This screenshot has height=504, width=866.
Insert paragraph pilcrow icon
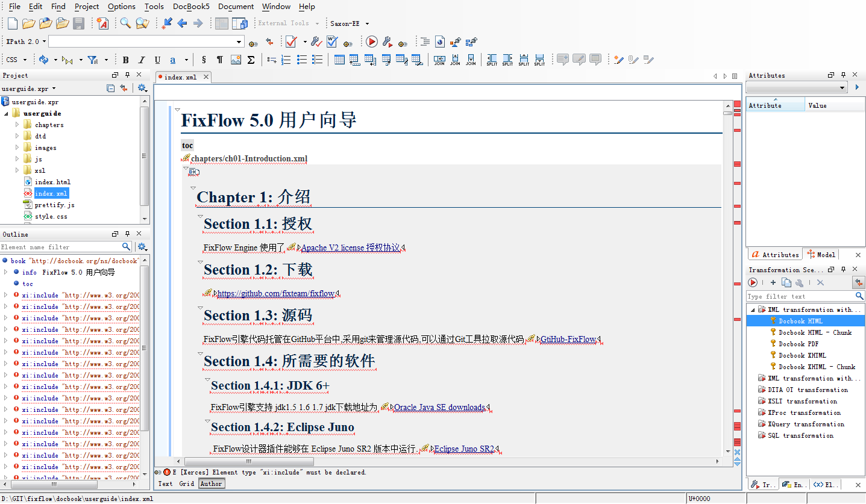219,60
